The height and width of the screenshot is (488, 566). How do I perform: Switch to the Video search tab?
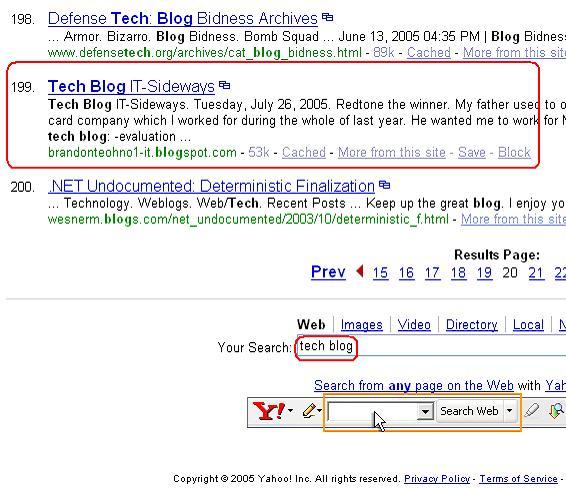pos(414,324)
